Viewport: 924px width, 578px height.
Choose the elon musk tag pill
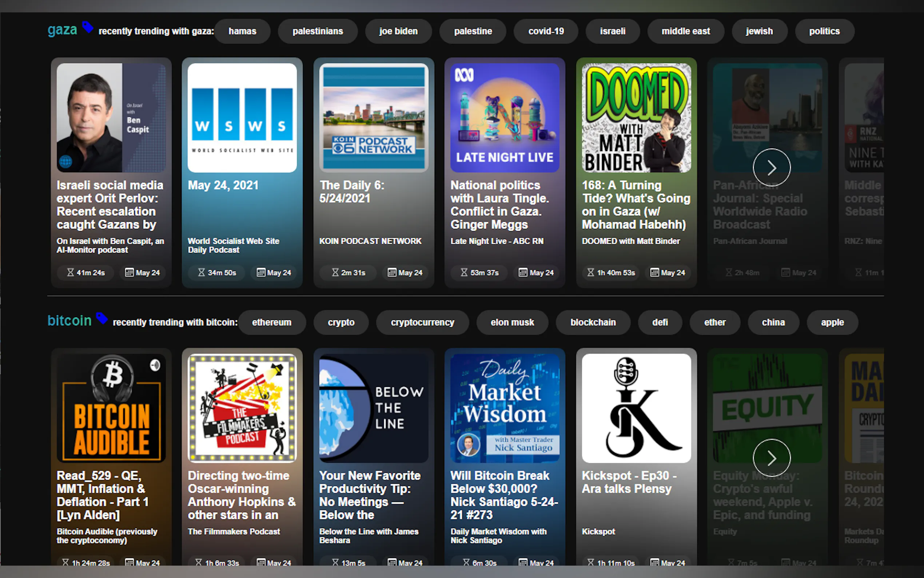pos(512,322)
